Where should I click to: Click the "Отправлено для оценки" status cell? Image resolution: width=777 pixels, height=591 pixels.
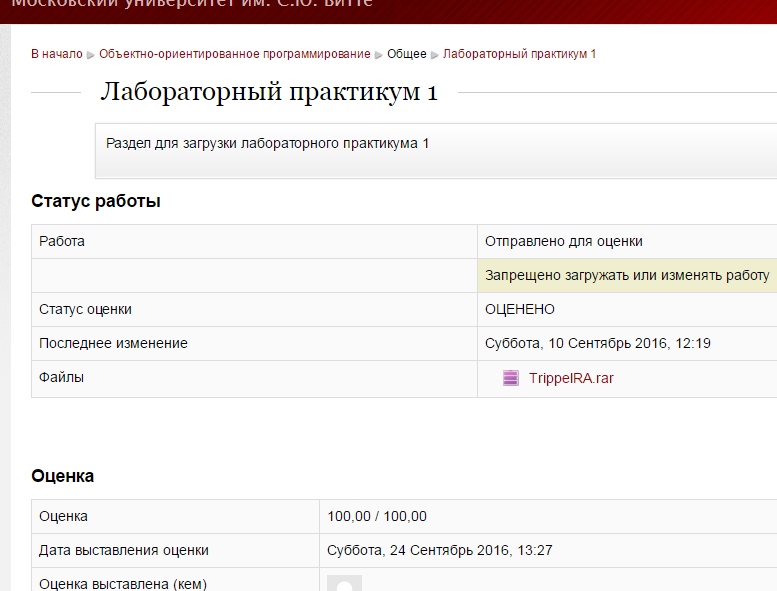pyautogui.click(x=563, y=241)
